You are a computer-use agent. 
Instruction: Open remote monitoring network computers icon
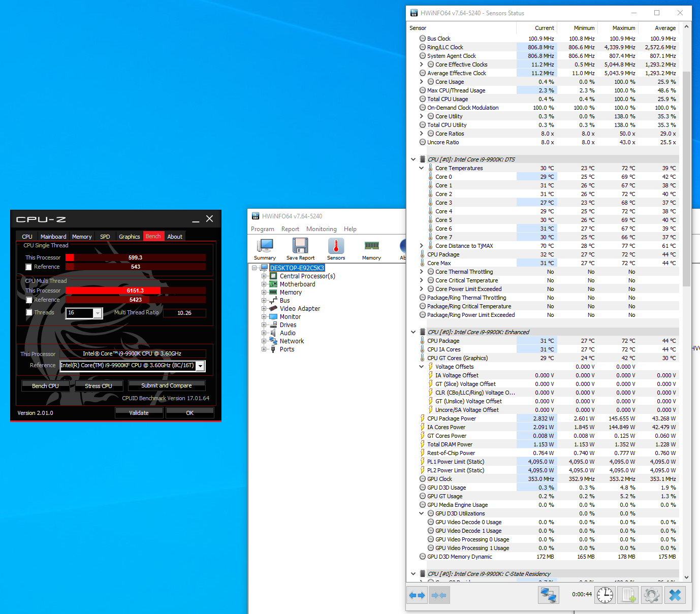click(x=549, y=595)
